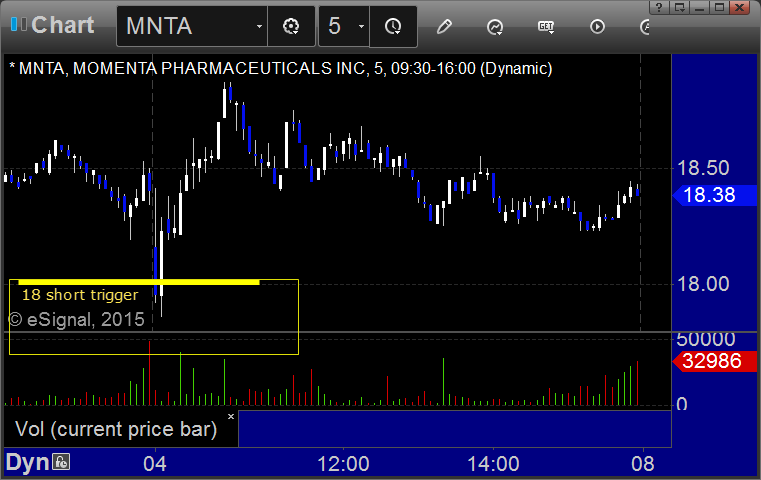Close the chart window
761x480 pixels.
coord(740,7)
